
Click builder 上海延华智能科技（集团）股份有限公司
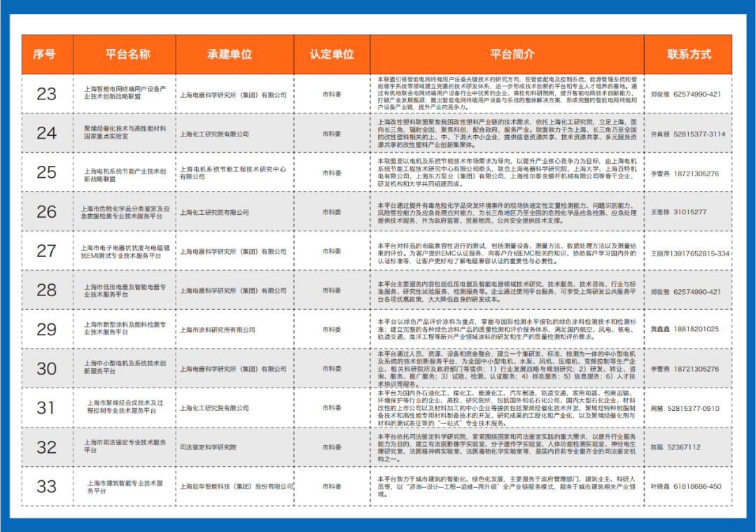click(237, 486)
